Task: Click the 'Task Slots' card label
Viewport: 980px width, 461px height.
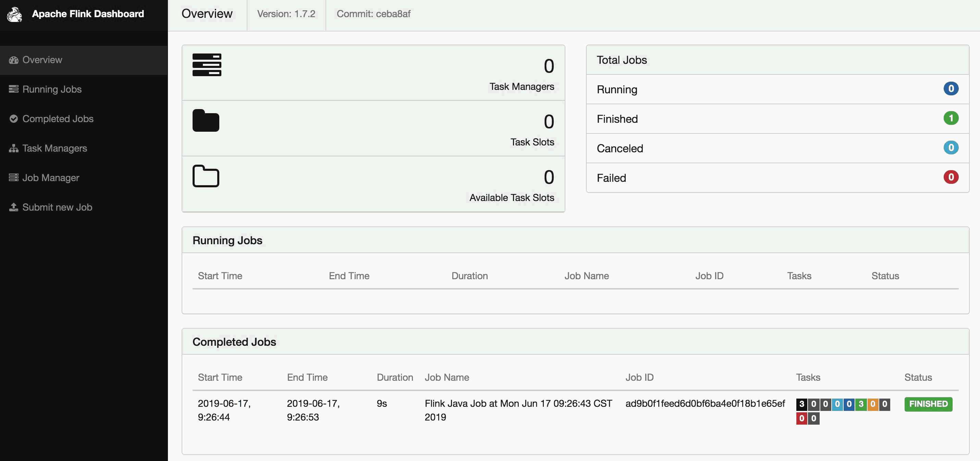Action: coord(532,142)
